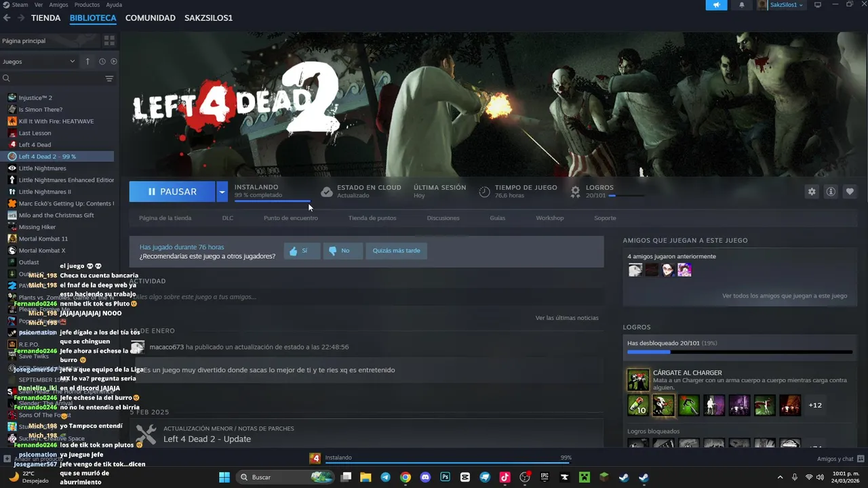Open the Soporte link
This screenshot has width=868, height=488.
point(605,218)
